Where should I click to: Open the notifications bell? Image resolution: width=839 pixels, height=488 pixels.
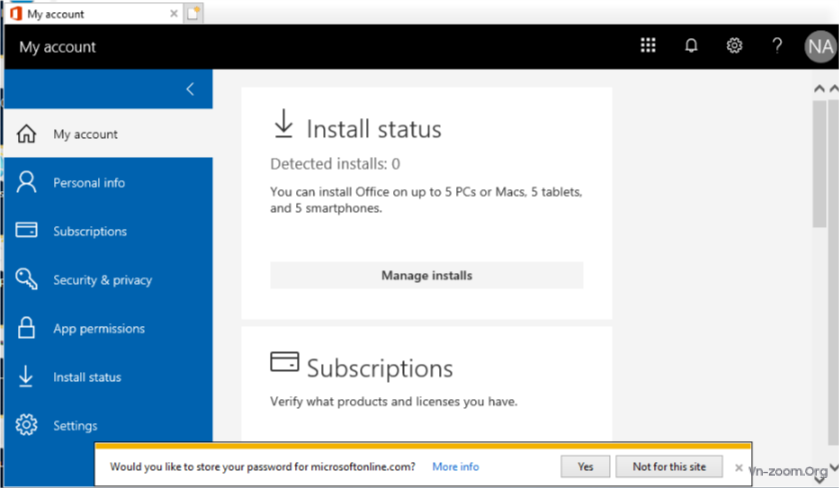[x=691, y=46]
